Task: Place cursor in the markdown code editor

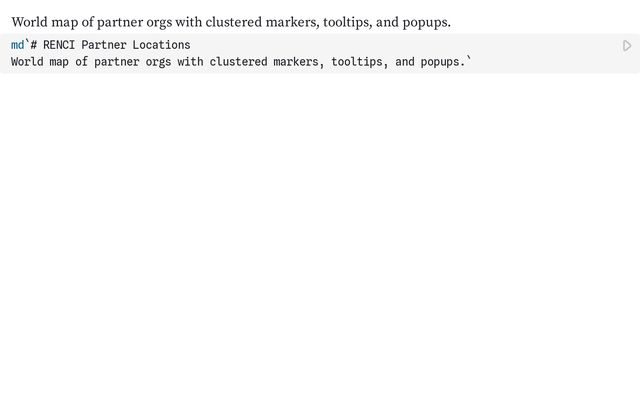Action: click(320, 53)
